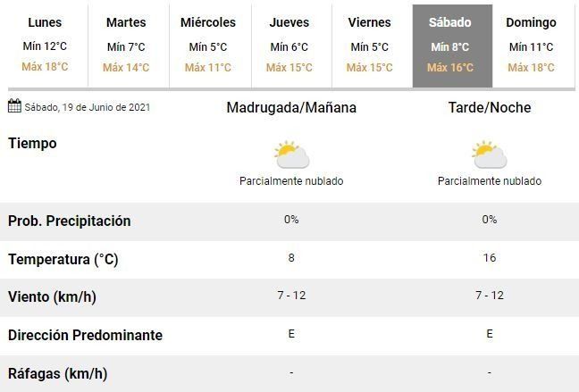Screen dimensions: 579x392
Task: Select the Temperatura (°C) row label
Action: click(63, 260)
